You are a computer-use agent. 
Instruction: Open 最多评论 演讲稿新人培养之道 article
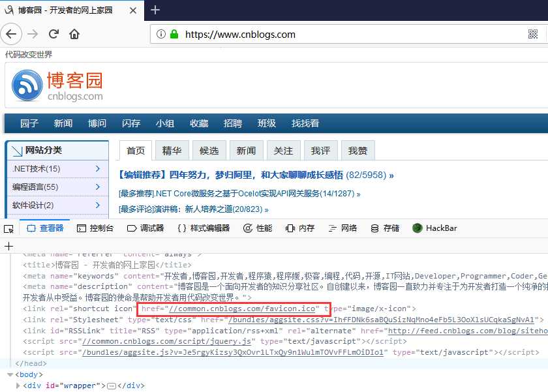194,209
